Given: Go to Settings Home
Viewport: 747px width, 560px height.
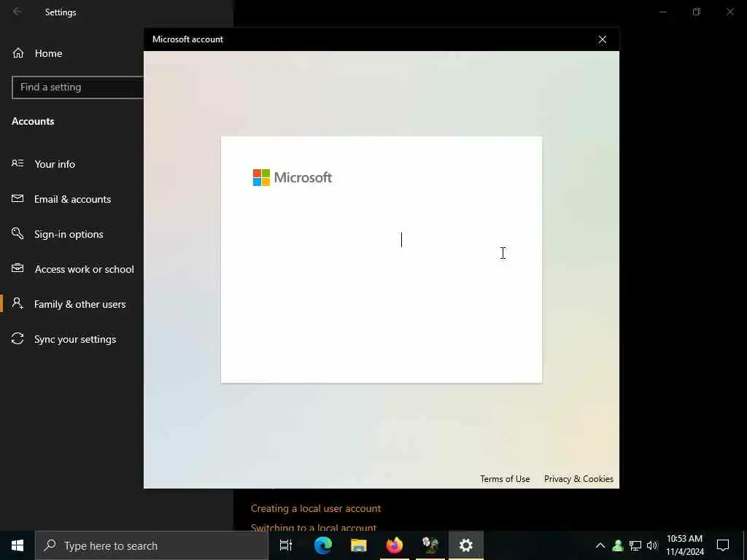Looking at the screenshot, I should (48, 53).
